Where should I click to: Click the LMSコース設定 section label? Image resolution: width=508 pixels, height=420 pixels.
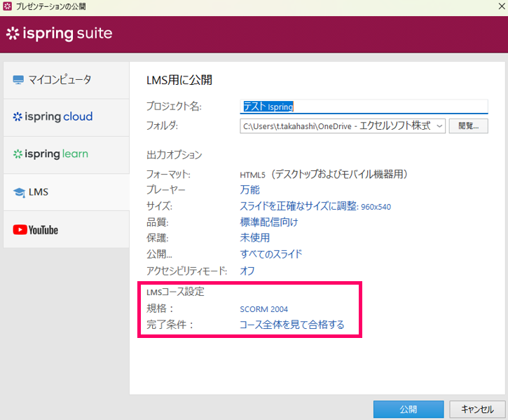tap(175, 292)
